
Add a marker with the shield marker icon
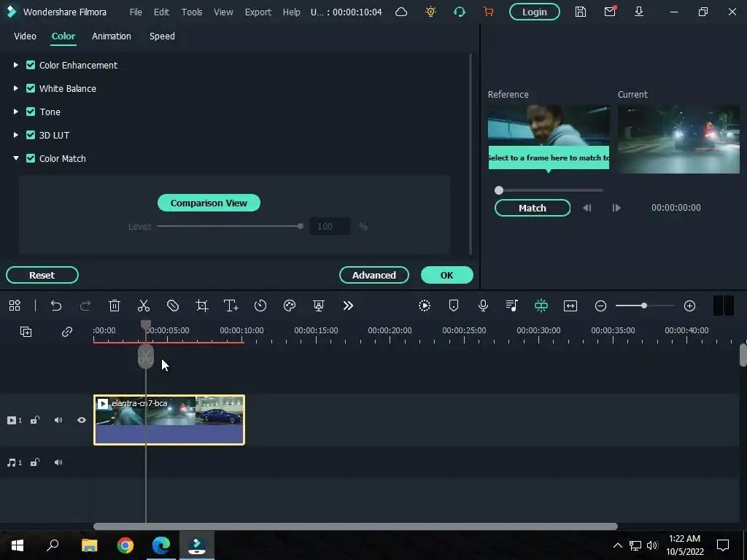[454, 306]
